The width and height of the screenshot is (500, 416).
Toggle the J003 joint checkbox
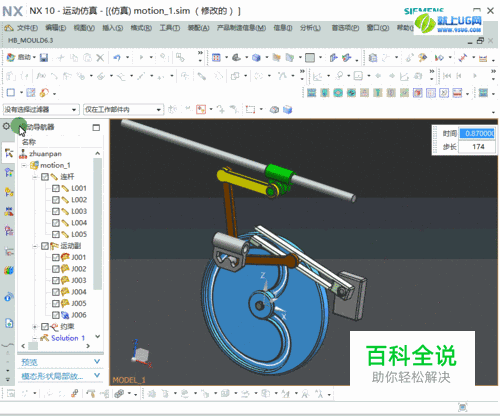56,280
